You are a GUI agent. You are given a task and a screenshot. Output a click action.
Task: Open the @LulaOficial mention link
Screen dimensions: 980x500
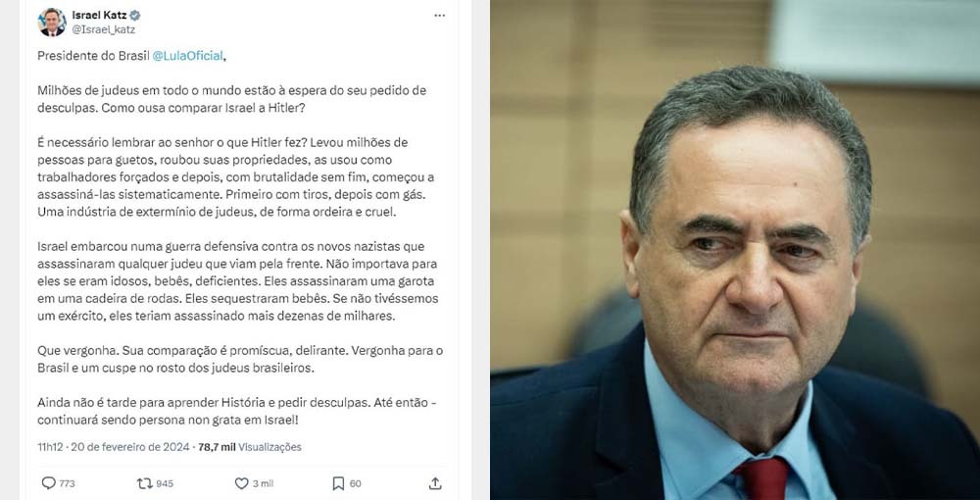pyautogui.click(x=187, y=56)
